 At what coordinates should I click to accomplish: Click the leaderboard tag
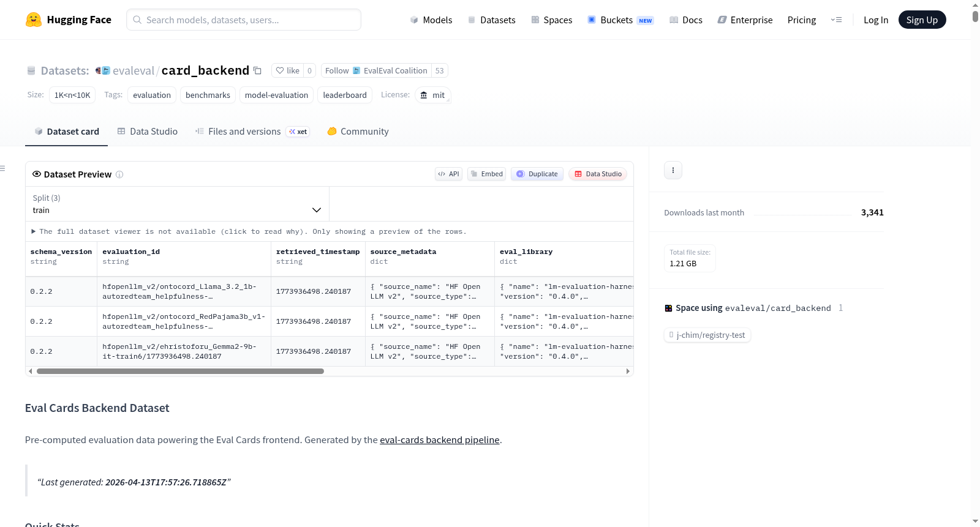(x=345, y=95)
